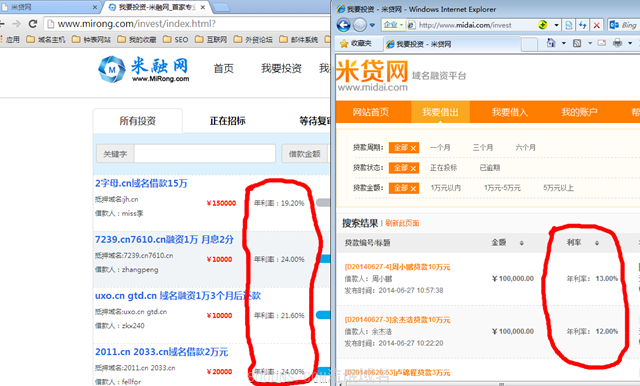Open a new blank tab in IE
This screenshot has height=386, width=640.
tap(529, 44)
